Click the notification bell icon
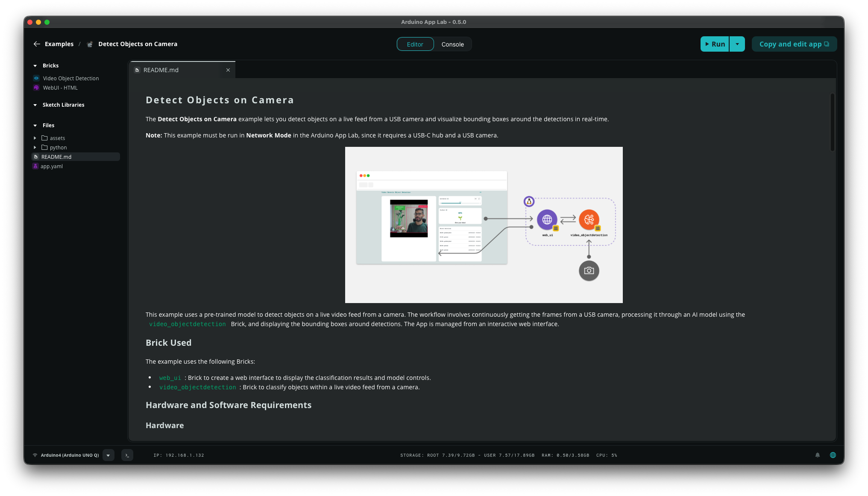Image resolution: width=868 pixels, height=496 pixels. pos(818,455)
